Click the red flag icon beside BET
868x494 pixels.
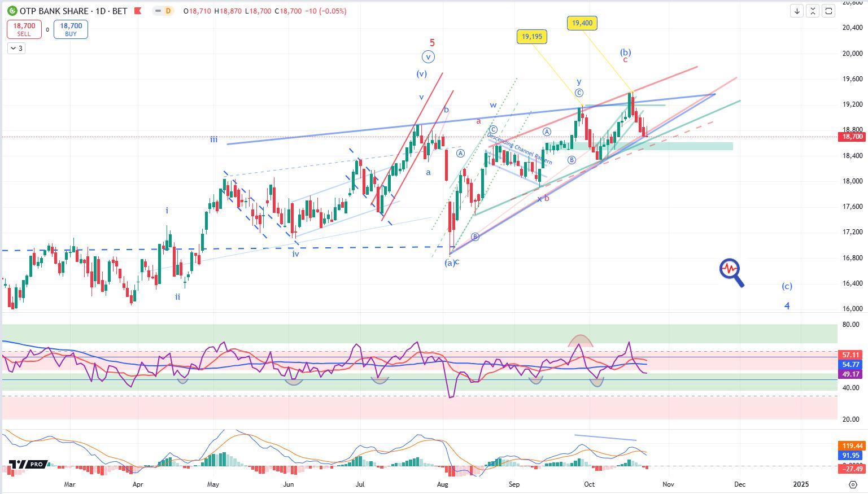137,11
